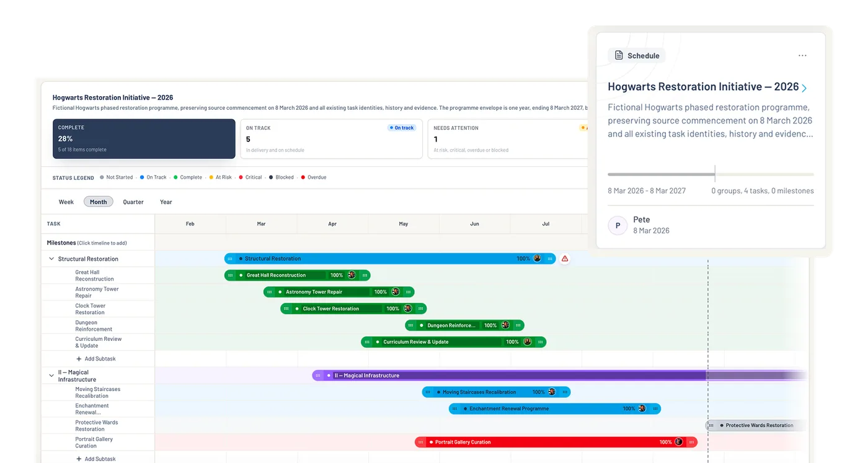Grab the left handle of the Clock Tower Restoration bar
This screenshot has height=463, width=868.
click(x=286, y=308)
